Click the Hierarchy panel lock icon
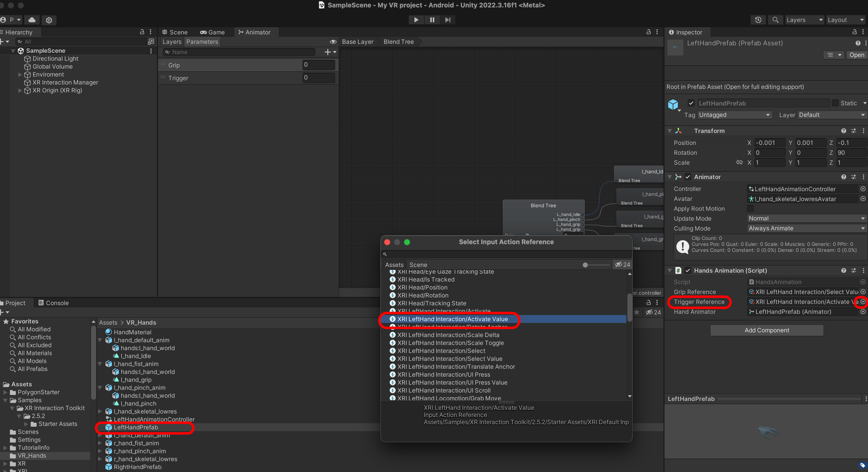 click(142, 32)
